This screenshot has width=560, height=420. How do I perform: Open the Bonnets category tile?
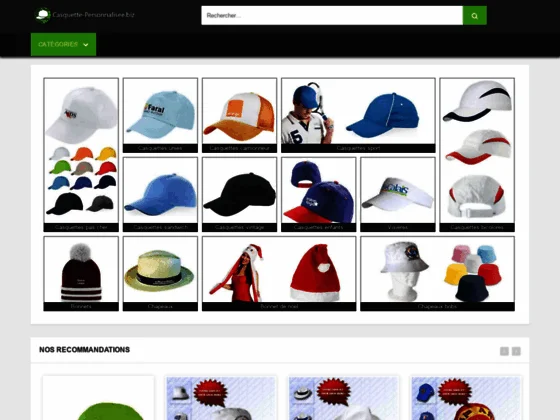tap(81, 274)
